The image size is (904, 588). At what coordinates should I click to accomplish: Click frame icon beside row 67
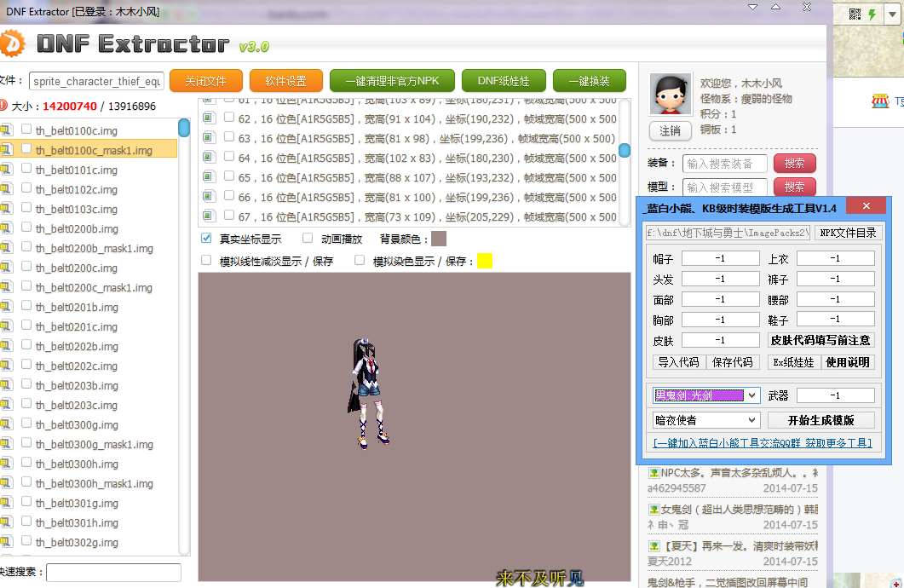209,216
